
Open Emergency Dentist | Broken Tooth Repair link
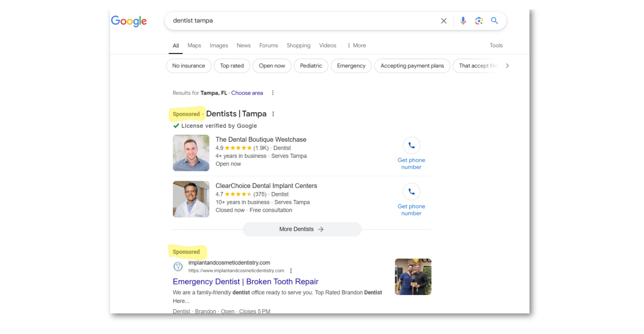click(x=246, y=282)
